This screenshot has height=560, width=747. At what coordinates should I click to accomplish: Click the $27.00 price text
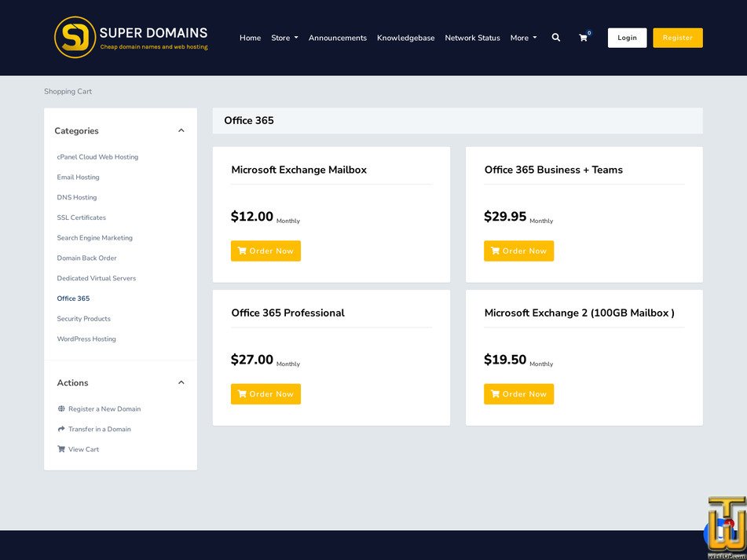tap(252, 359)
